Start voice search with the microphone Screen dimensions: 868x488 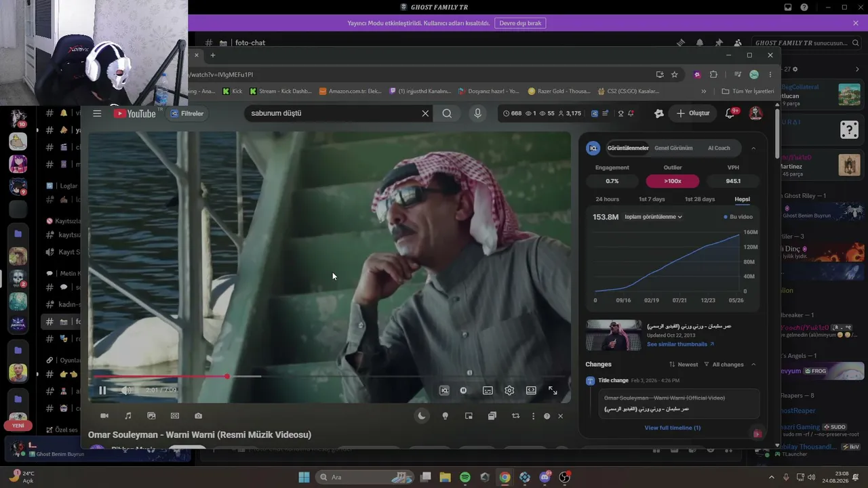(477, 113)
